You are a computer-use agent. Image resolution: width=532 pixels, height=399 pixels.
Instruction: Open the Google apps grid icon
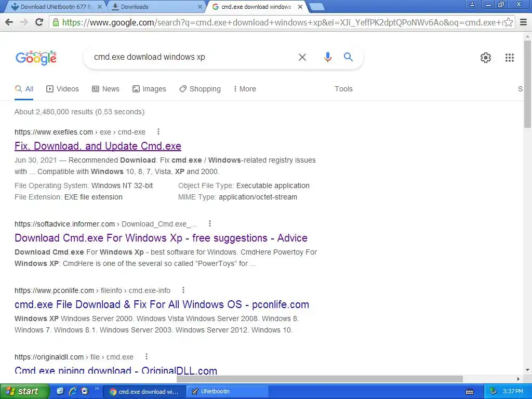(509, 58)
